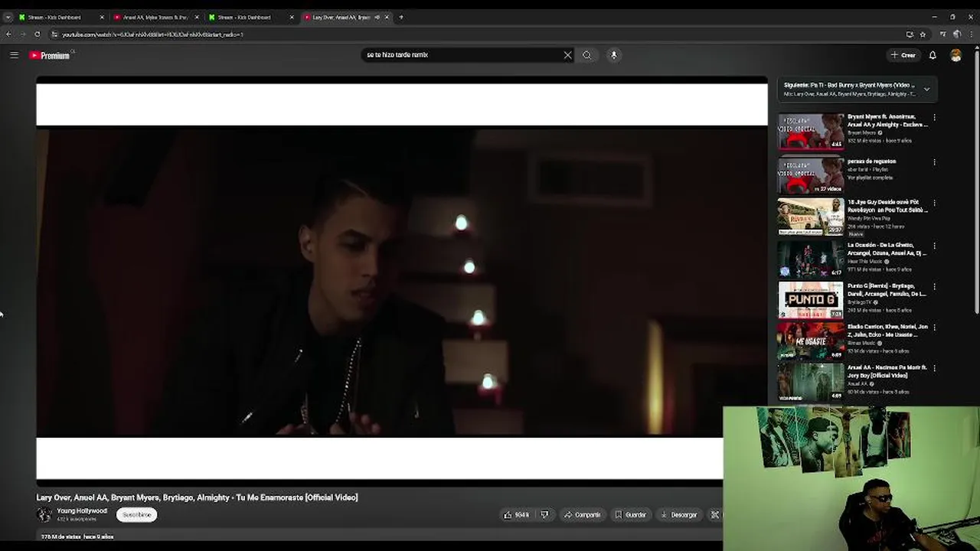Save video with 'Guardar' button
Screen dimensions: 980x551
coord(631,515)
